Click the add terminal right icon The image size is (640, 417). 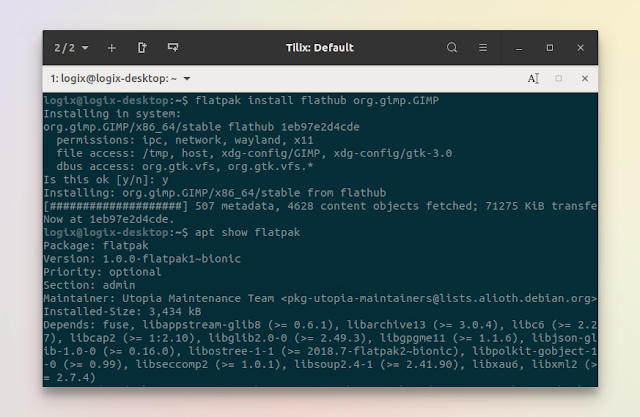click(x=142, y=48)
